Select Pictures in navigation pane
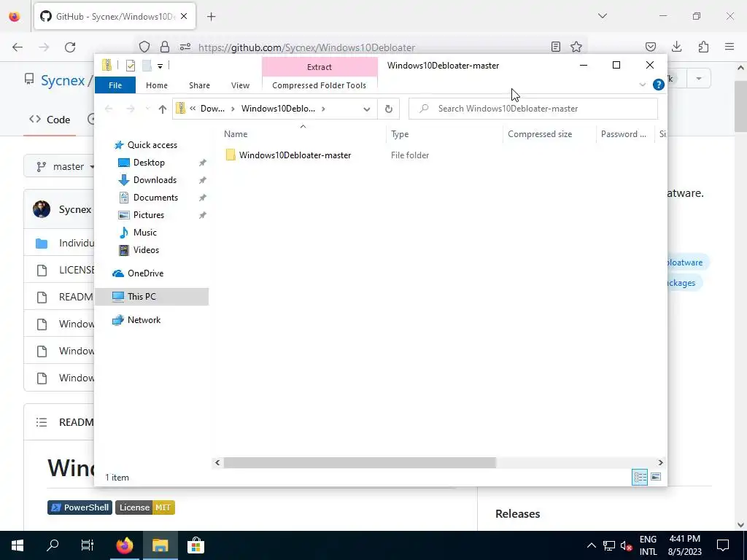 coord(149,215)
